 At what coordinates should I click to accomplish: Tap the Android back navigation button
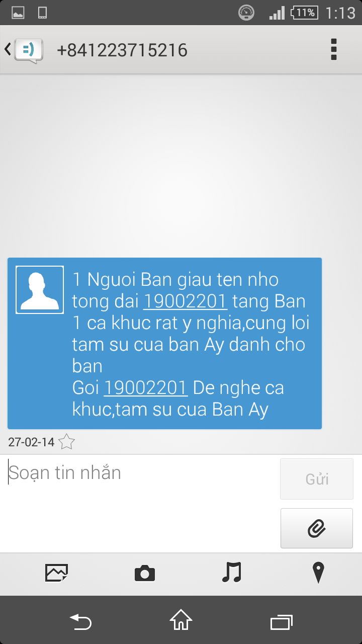[80, 622]
